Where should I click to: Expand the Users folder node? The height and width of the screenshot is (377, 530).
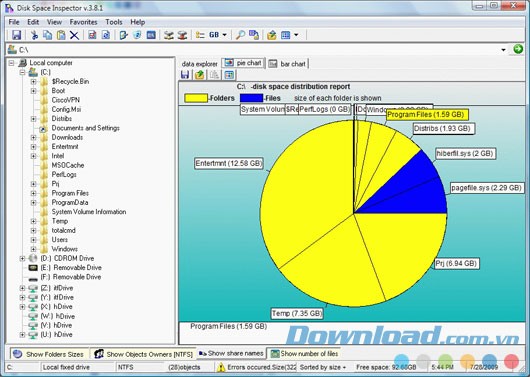[x=33, y=240]
